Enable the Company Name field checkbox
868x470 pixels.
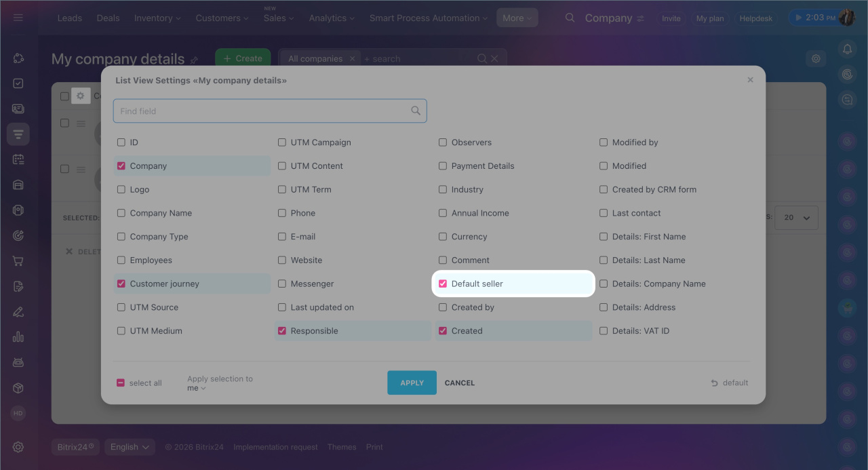point(121,213)
